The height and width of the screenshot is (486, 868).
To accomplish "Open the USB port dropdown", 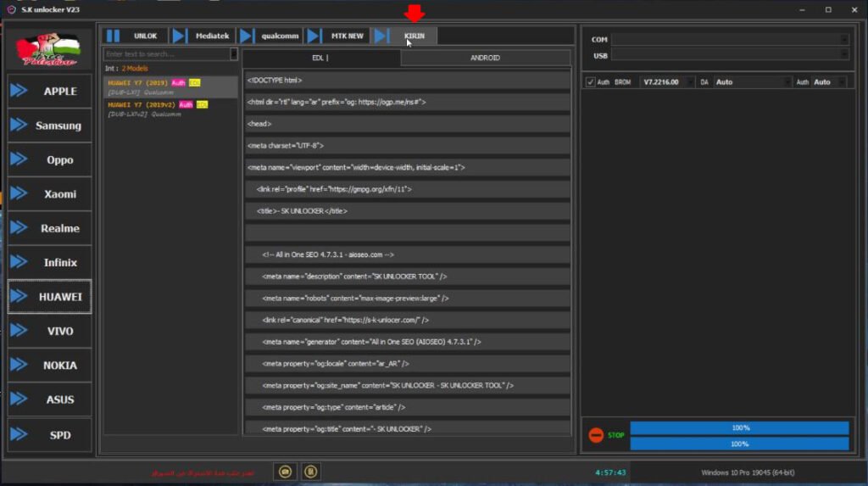I will [x=843, y=54].
